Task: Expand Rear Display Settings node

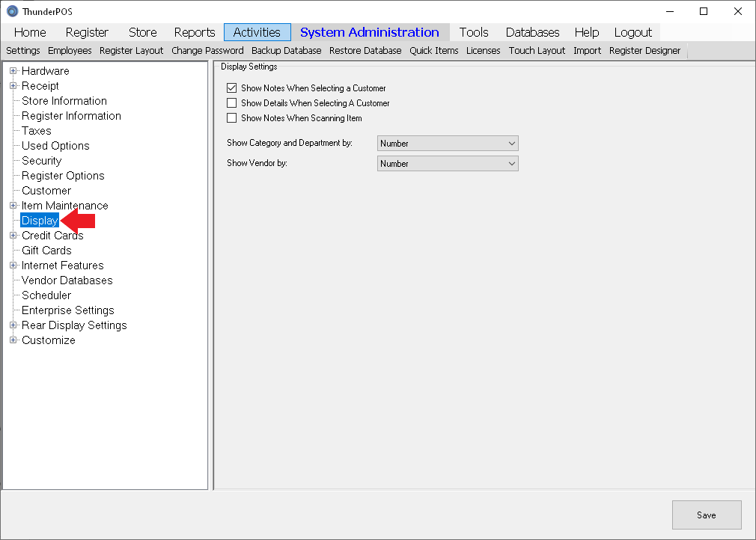Action: click(13, 325)
